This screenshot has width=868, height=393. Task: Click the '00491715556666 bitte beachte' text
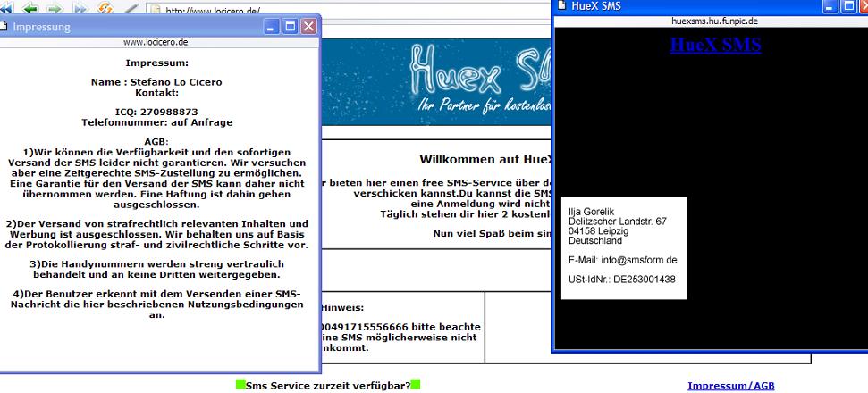400,327
